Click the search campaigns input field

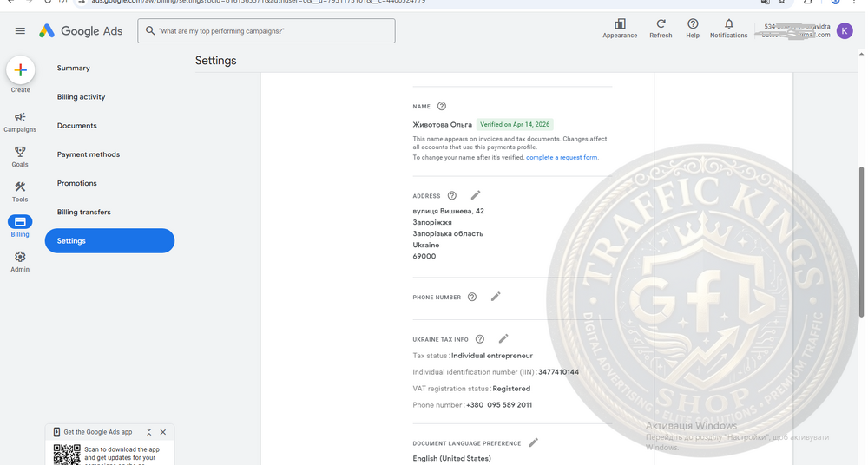[266, 31]
